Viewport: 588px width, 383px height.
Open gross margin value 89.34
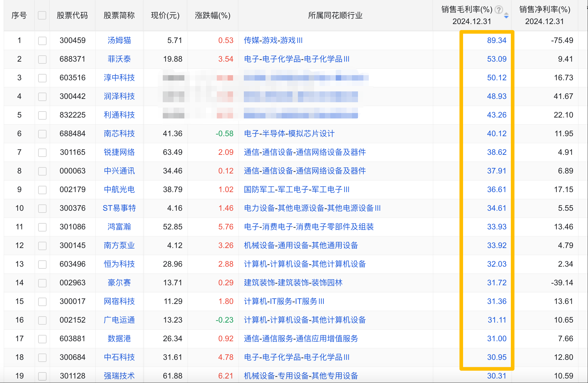(497, 40)
